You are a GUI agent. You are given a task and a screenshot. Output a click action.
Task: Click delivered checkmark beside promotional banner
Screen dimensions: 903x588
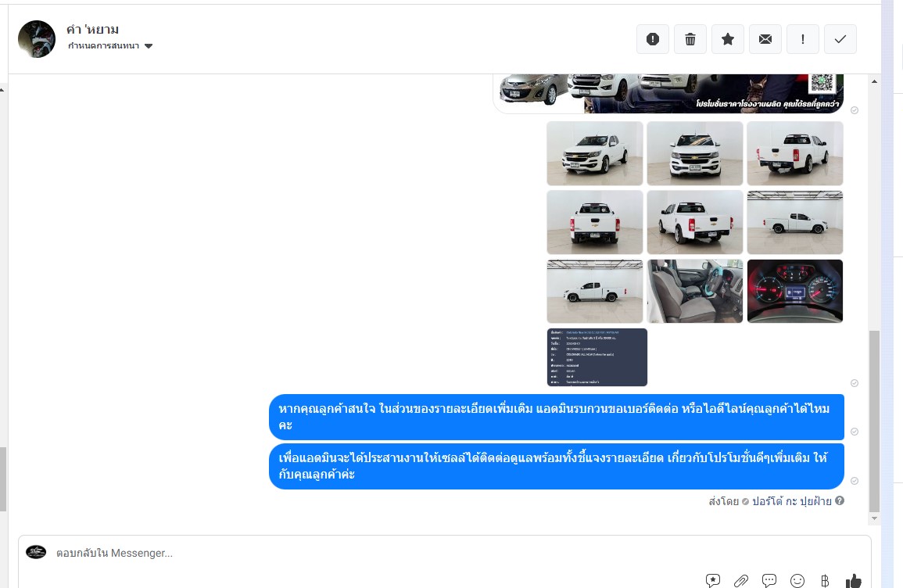click(x=855, y=110)
